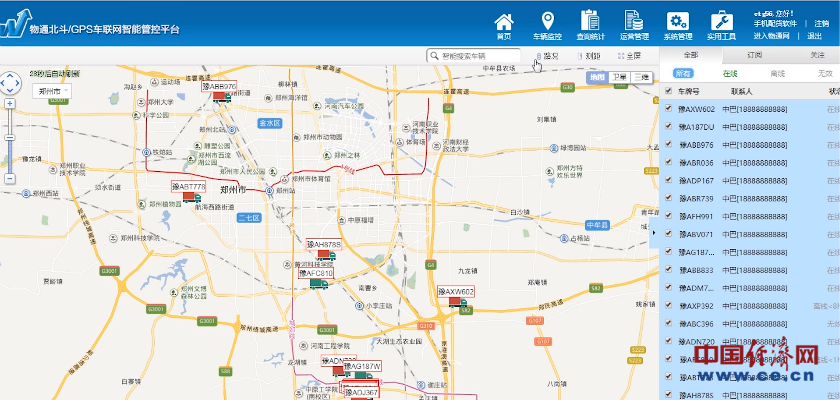Screen dimensions: 840x400
Task: Open the 首页 home icon
Action: click(x=504, y=22)
